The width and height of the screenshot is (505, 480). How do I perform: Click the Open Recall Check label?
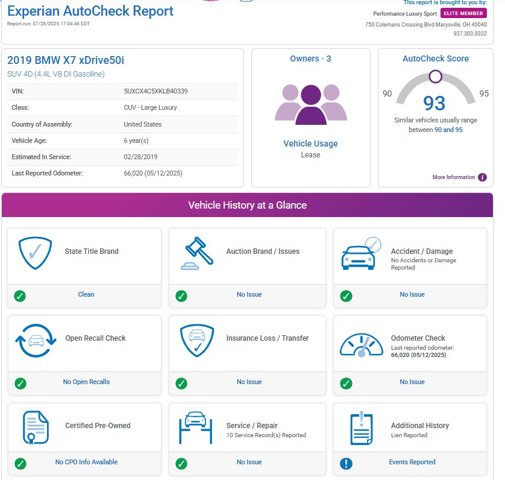point(96,338)
